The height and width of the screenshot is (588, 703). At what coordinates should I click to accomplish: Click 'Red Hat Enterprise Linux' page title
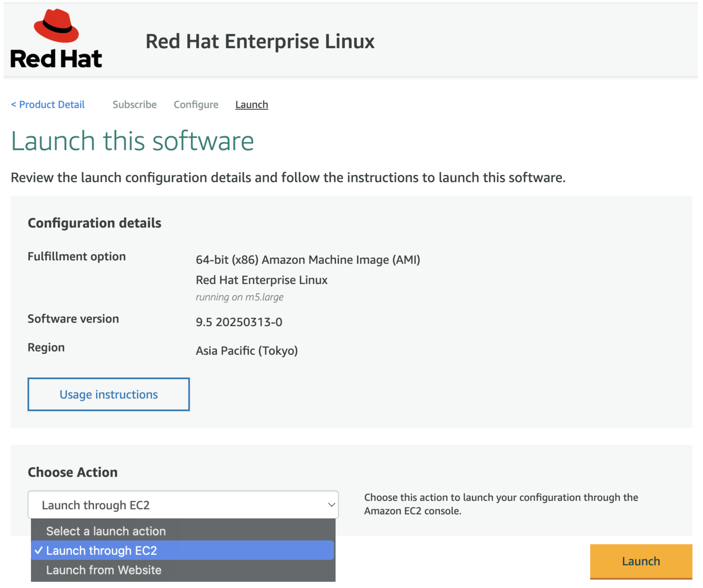[260, 42]
